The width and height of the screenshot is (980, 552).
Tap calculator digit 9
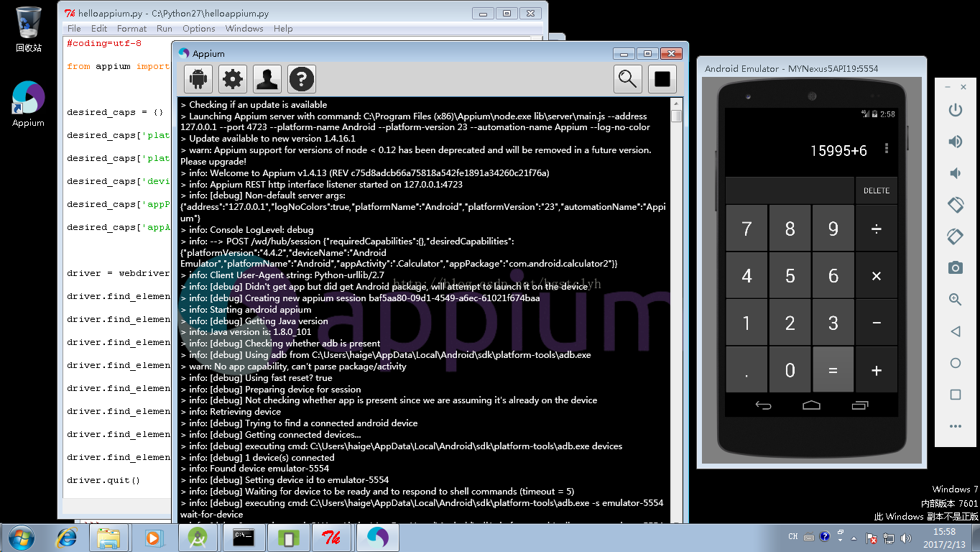pyautogui.click(x=833, y=229)
